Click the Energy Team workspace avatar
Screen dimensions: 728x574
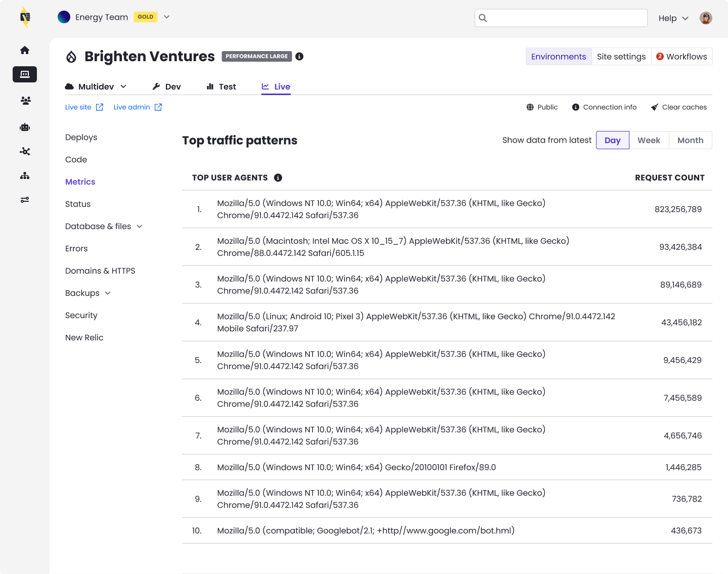coord(64,17)
